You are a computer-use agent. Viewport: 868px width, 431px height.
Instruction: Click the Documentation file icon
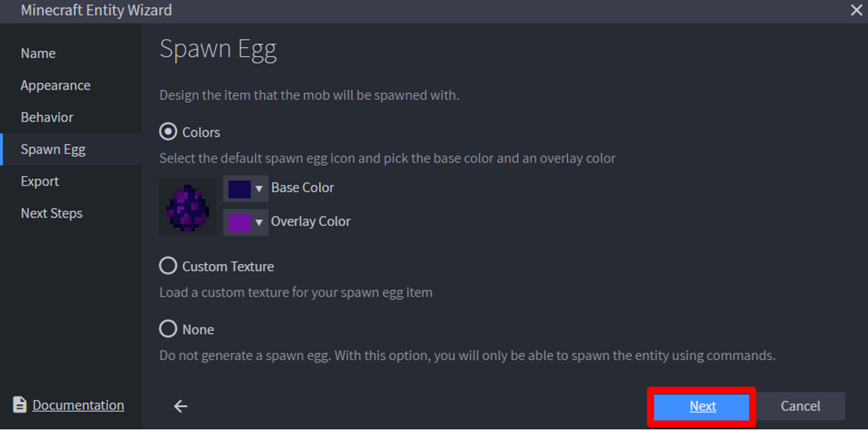coord(20,405)
